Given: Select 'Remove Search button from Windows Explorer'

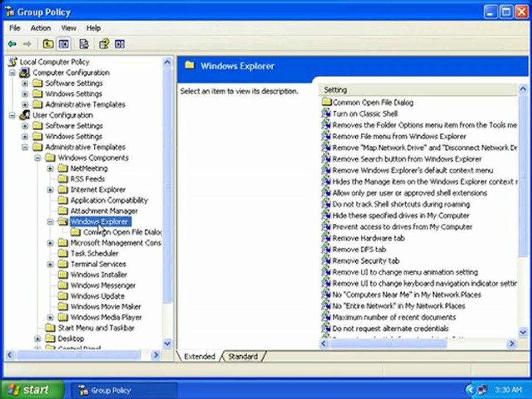Looking at the screenshot, I should 407,159.
